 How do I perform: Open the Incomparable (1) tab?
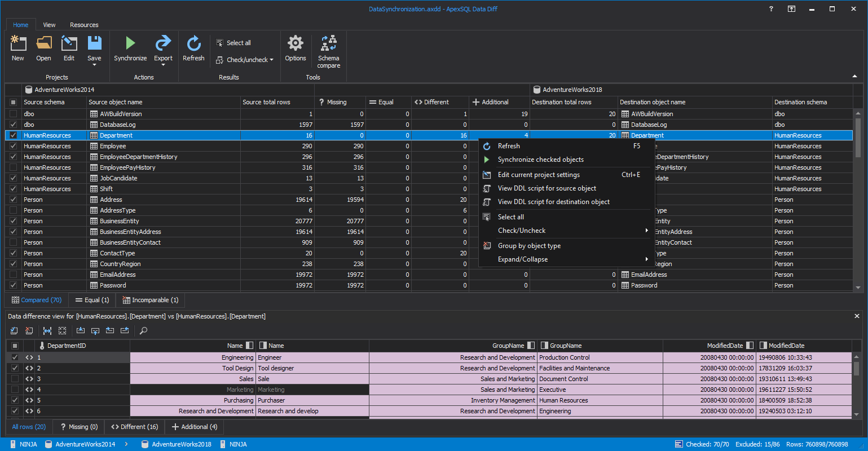coord(151,300)
